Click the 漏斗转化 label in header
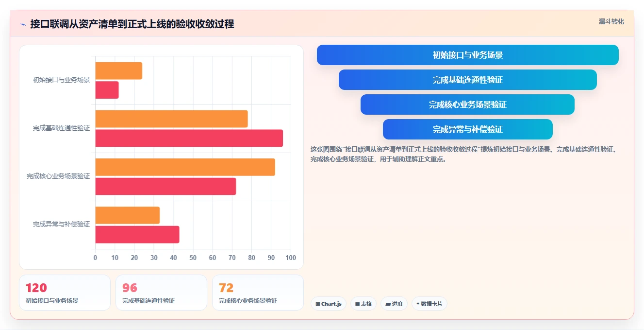 coord(611,21)
